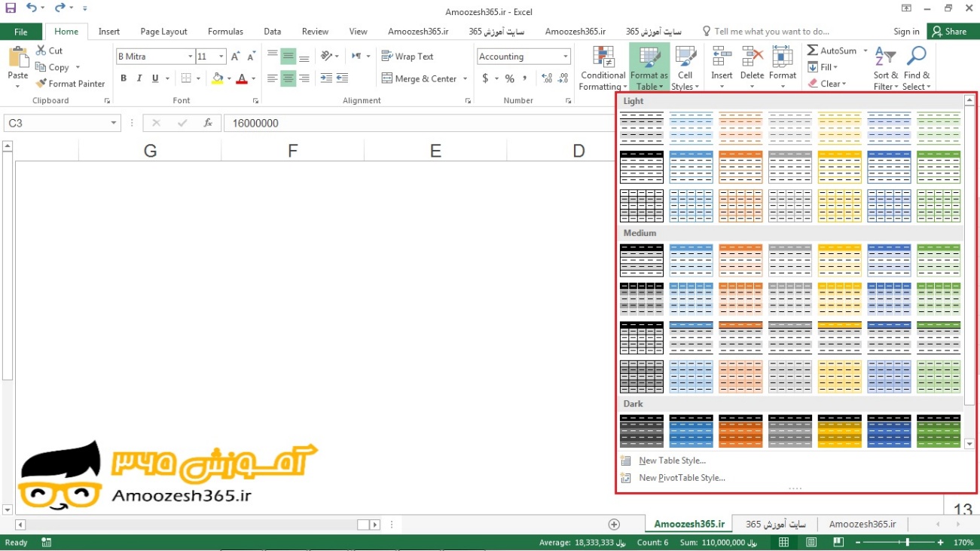The image size is (980, 551).
Task: Add a new sheet with plus icon
Action: click(614, 525)
